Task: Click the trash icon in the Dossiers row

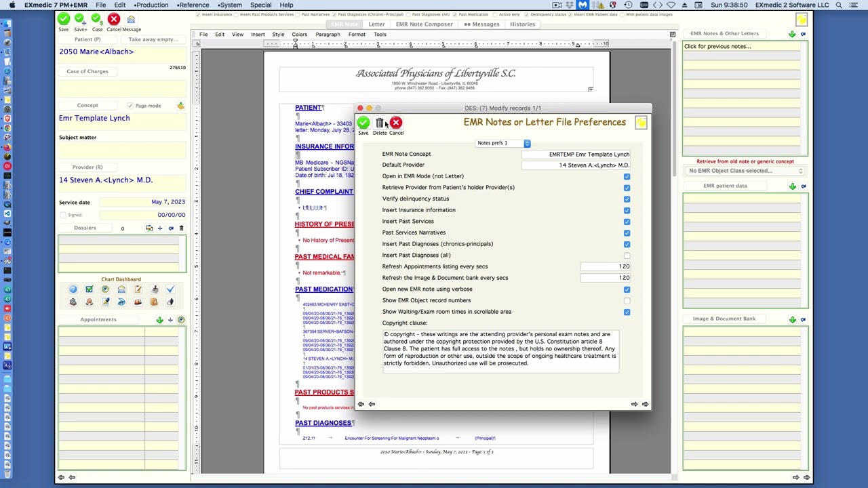Action: pos(181,228)
